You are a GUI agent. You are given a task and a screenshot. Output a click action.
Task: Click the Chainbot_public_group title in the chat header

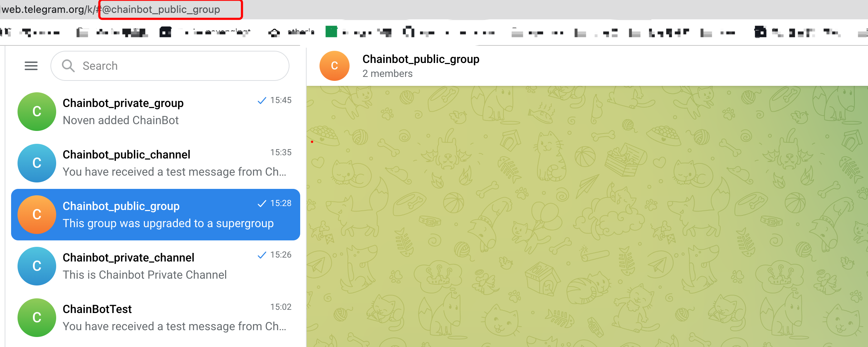(421, 59)
